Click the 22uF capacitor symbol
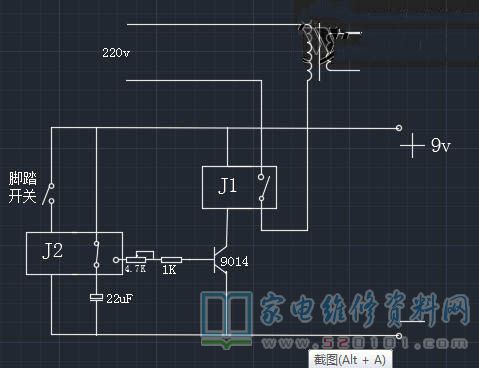This screenshot has width=479, height=368. coord(96,297)
